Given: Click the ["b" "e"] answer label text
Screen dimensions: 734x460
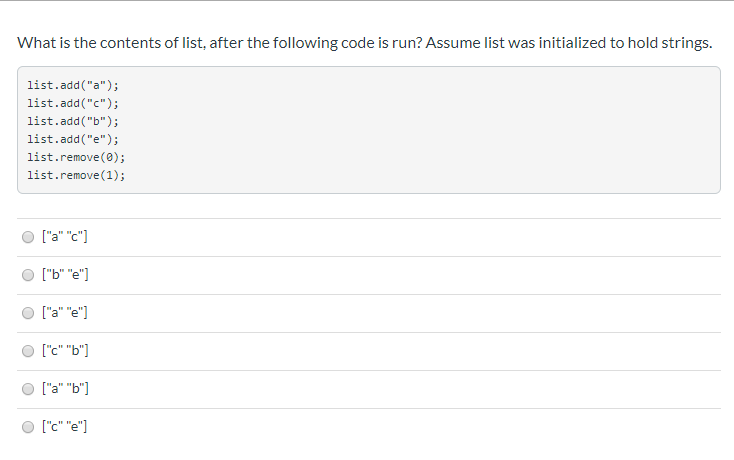Looking at the screenshot, I should 65,274.
